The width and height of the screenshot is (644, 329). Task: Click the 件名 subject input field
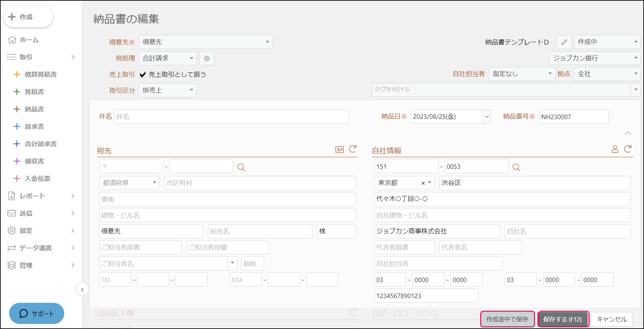click(x=231, y=117)
